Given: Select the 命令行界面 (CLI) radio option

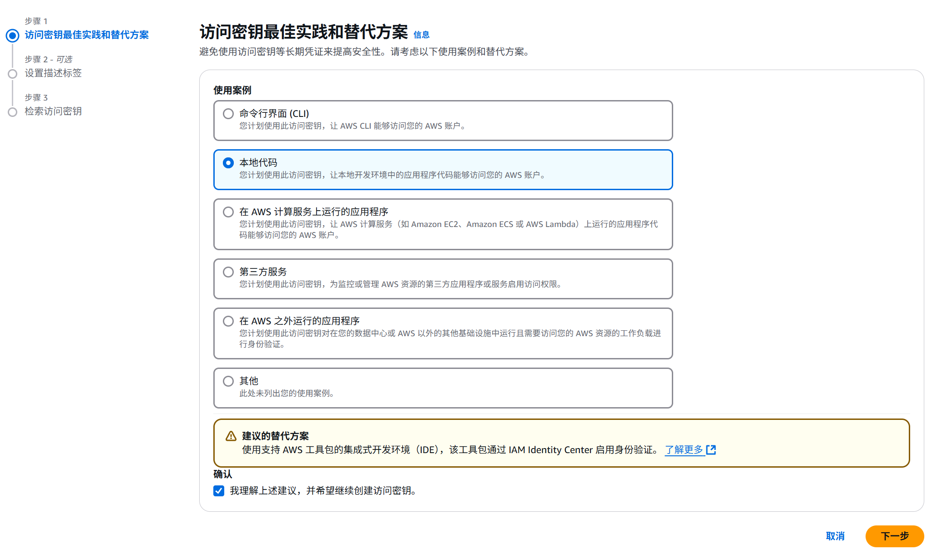Looking at the screenshot, I should click(228, 114).
